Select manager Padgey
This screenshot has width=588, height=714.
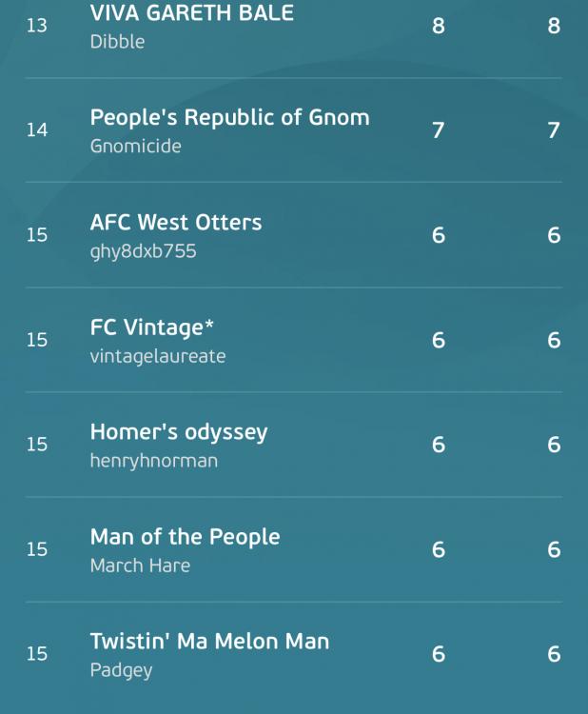121,671
